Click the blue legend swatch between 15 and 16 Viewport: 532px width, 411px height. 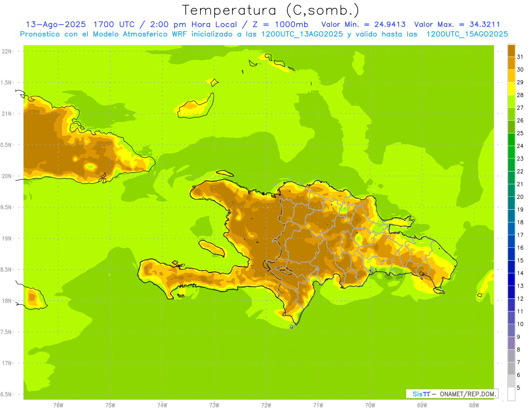[x=511, y=254]
